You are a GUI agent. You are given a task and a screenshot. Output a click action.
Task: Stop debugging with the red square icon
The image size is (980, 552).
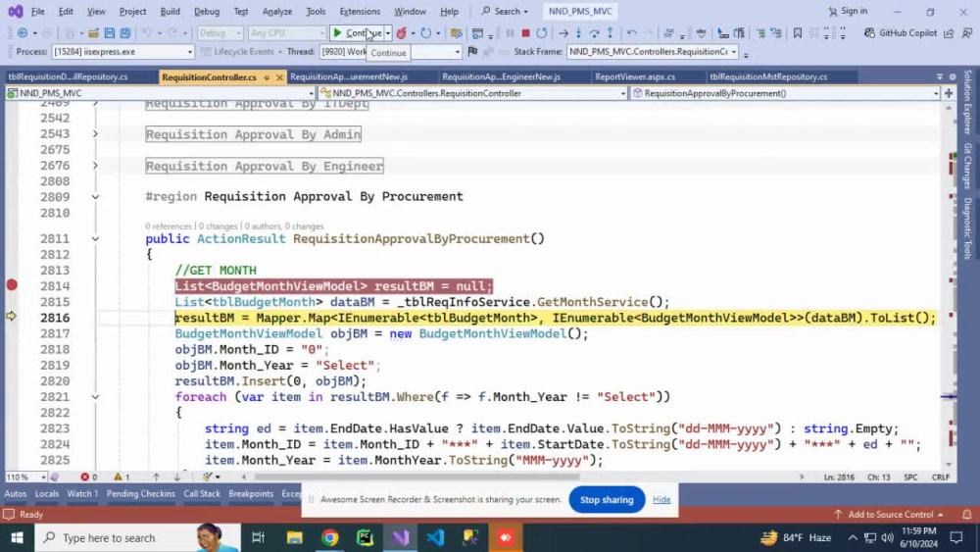(x=525, y=32)
